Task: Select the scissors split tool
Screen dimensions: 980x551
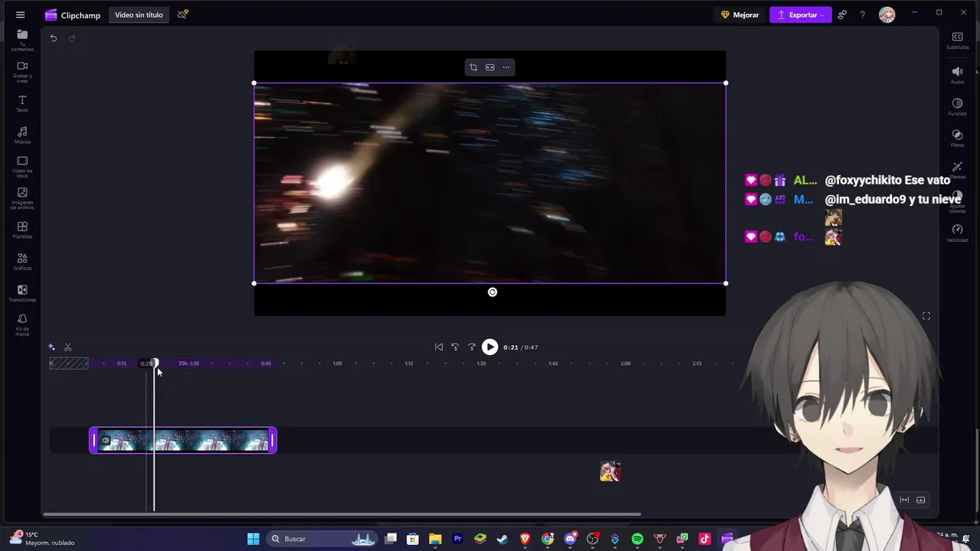Action: click(67, 347)
